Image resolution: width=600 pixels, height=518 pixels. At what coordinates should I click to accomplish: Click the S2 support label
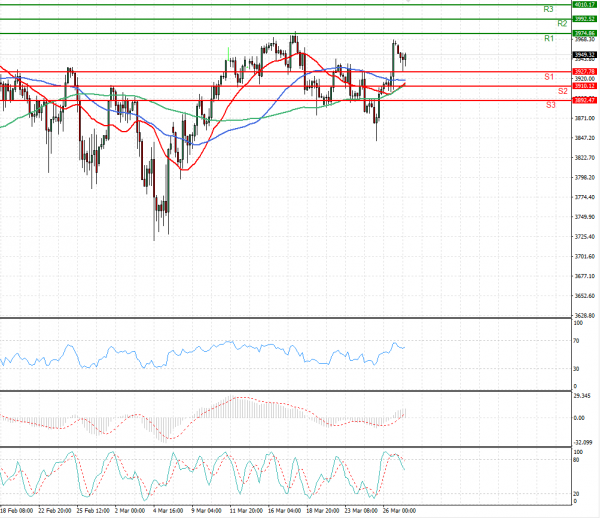coord(562,91)
